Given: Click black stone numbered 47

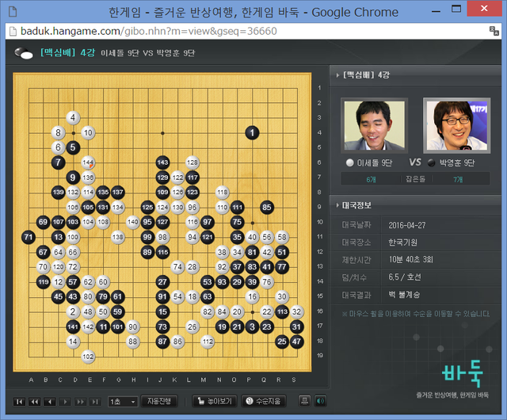Looking at the screenshot, I should (296, 342).
